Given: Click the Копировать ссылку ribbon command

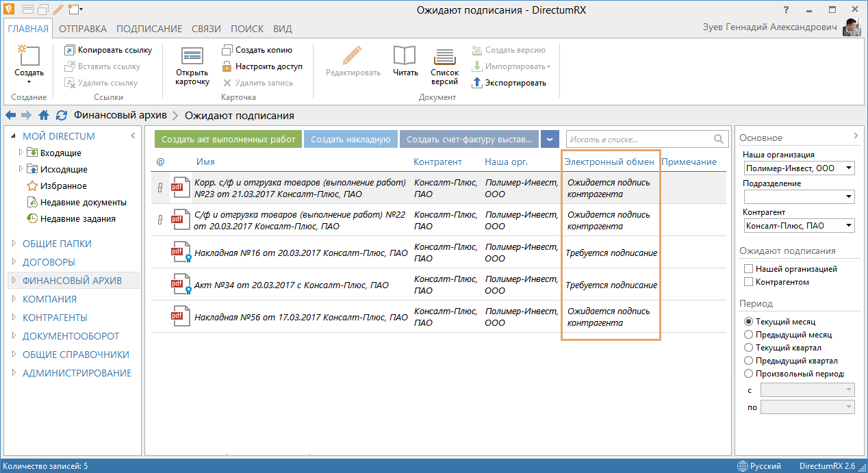Looking at the screenshot, I should click(x=108, y=50).
